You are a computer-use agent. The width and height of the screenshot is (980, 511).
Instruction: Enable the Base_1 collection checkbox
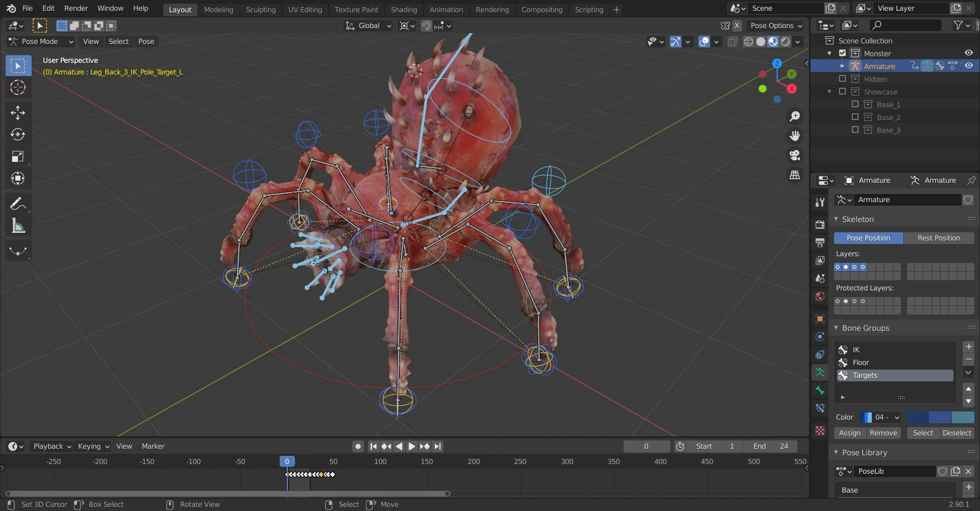coord(855,104)
